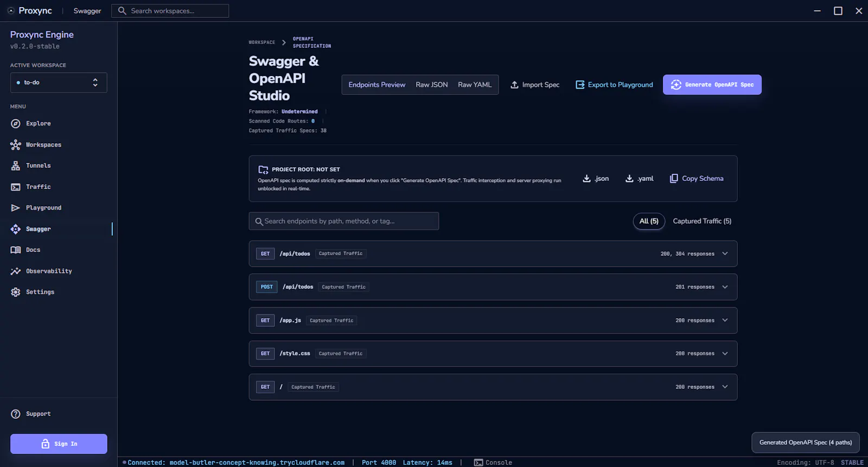This screenshot has width=868, height=467.
Task: Click the Tunnels network icon
Action: coord(16,166)
